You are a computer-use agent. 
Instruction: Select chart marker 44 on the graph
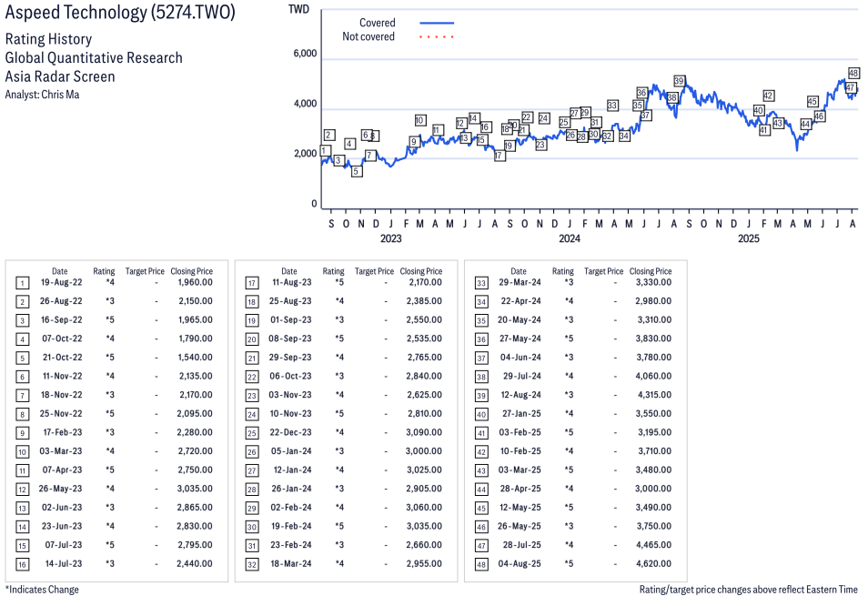[x=805, y=124]
